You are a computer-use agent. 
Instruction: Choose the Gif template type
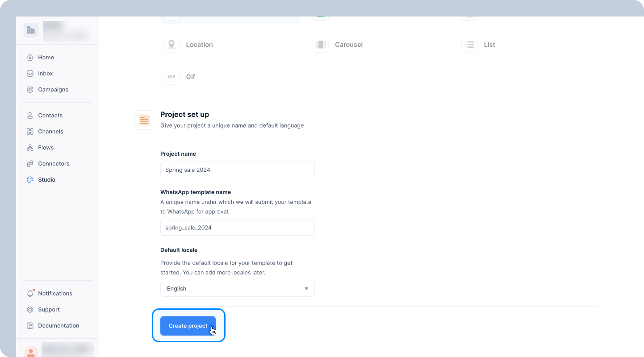coord(180,77)
